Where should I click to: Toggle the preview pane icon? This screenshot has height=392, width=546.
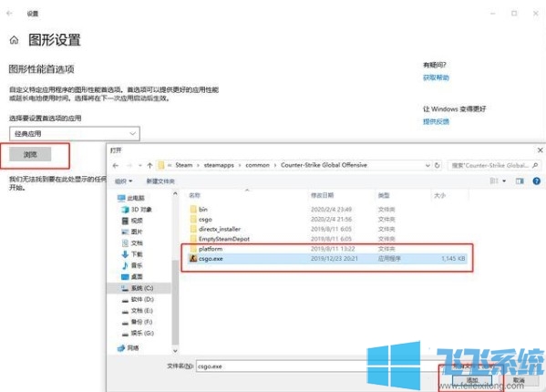(520, 181)
